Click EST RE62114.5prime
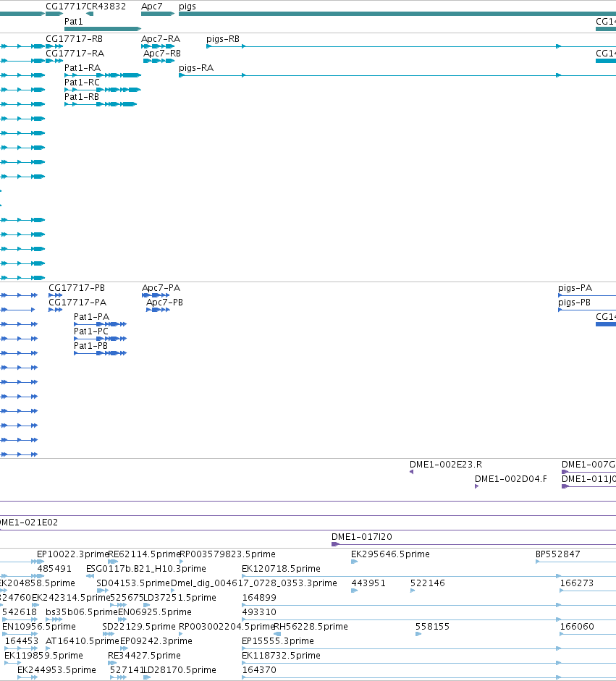 coord(144,554)
